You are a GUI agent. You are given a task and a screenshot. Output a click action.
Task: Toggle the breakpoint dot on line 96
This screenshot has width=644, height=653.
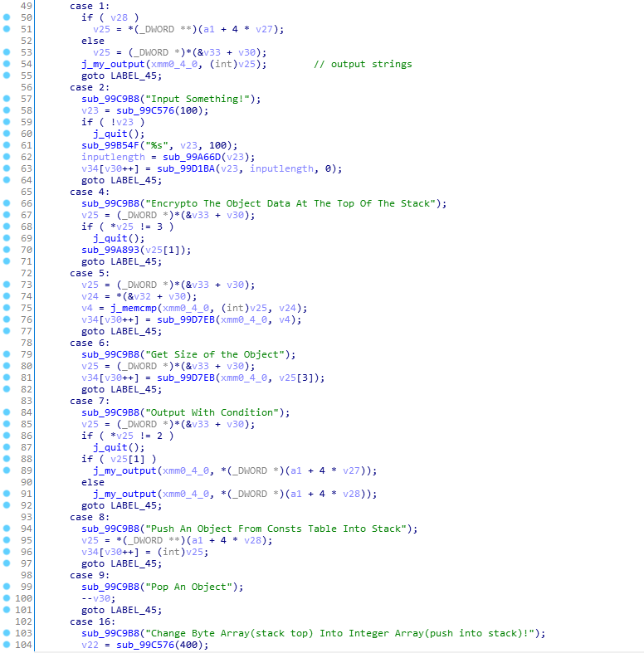(x=7, y=552)
